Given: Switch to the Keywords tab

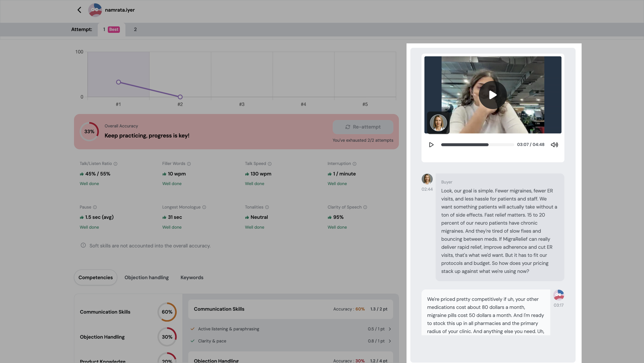Looking at the screenshot, I should coord(192,277).
